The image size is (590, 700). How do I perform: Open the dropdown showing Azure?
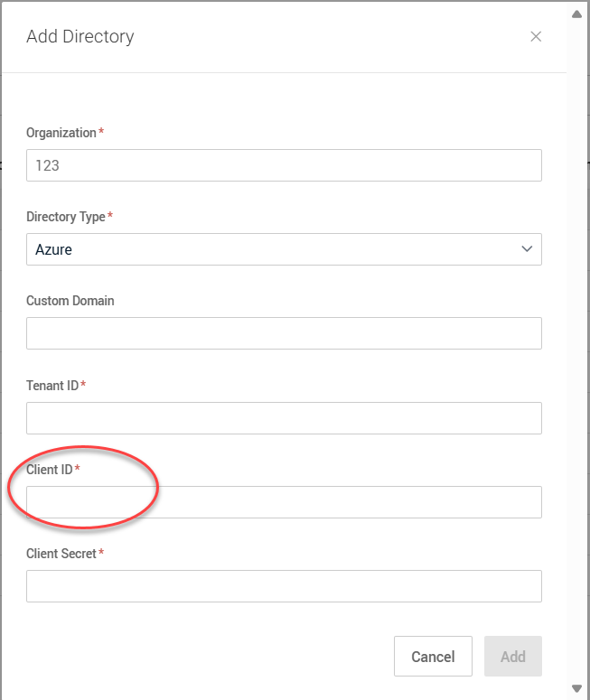pyautogui.click(x=271, y=249)
